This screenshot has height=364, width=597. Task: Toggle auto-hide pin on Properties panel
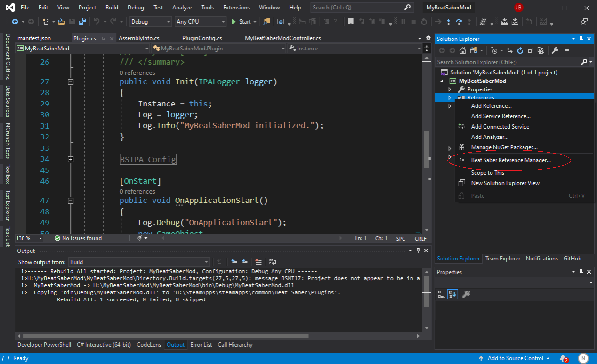click(x=581, y=272)
